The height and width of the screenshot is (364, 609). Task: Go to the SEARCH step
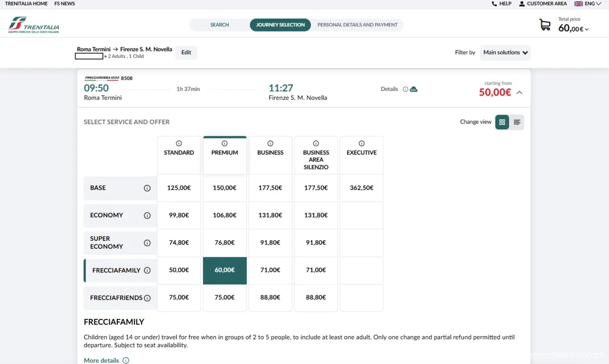coord(220,25)
